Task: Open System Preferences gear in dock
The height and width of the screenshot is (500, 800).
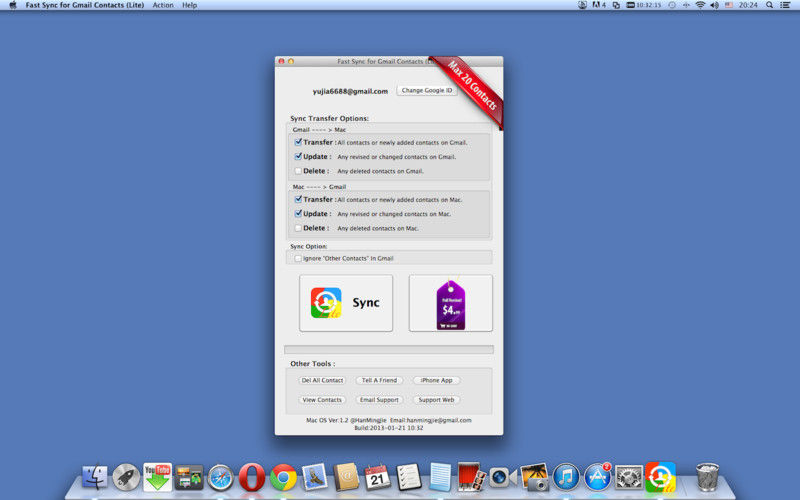Action: pyautogui.click(x=629, y=478)
